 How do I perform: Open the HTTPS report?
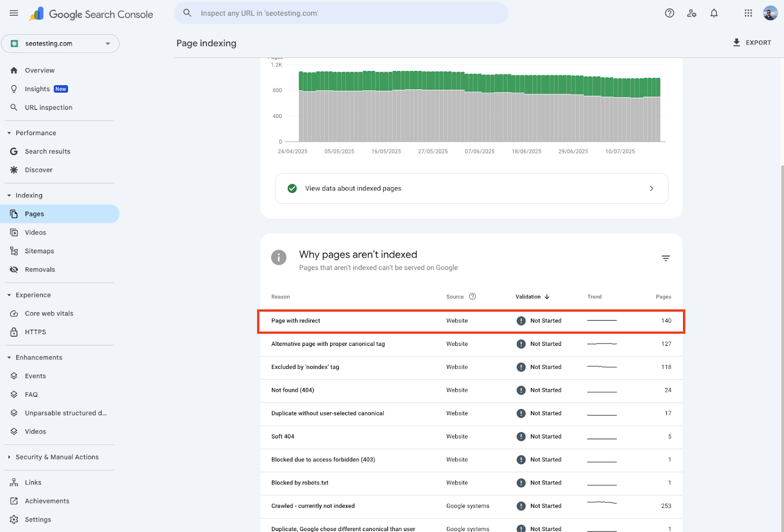point(35,332)
